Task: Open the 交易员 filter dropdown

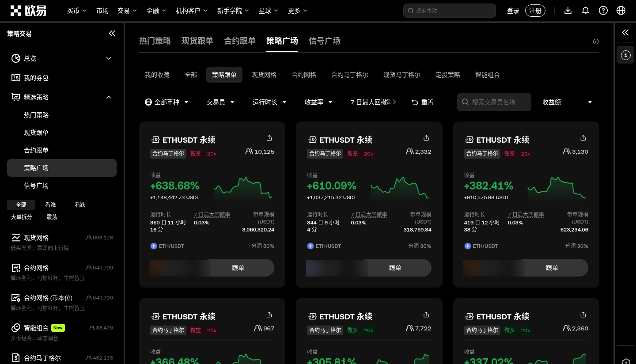Action: [x=220, y=102]
